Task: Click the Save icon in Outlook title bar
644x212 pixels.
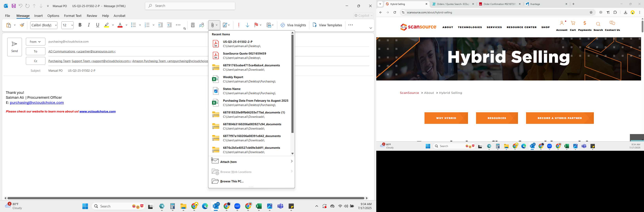Action: coord(14,6)
